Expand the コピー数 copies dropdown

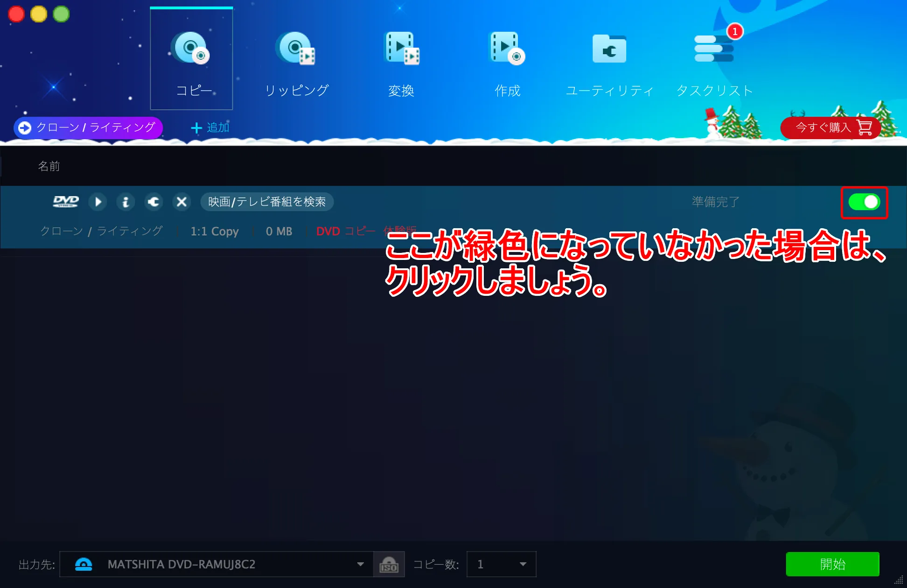click(x=502, y=564)
